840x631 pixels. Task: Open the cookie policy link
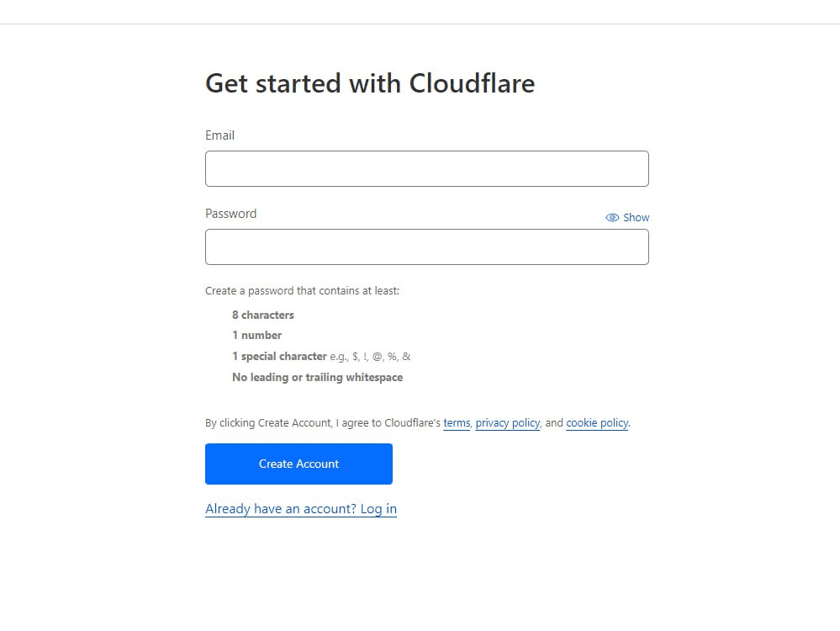[x=597, y=423]
